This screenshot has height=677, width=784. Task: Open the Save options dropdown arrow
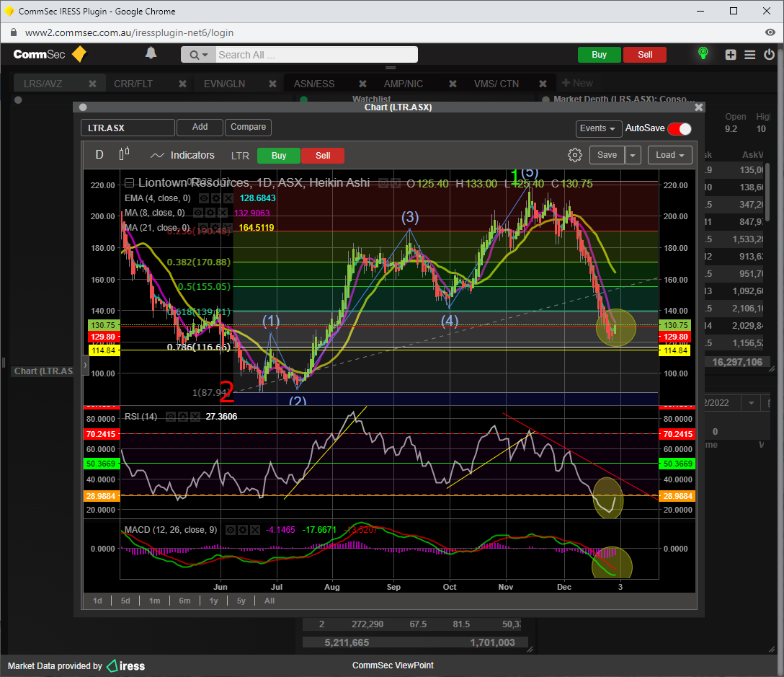point(633,155)
